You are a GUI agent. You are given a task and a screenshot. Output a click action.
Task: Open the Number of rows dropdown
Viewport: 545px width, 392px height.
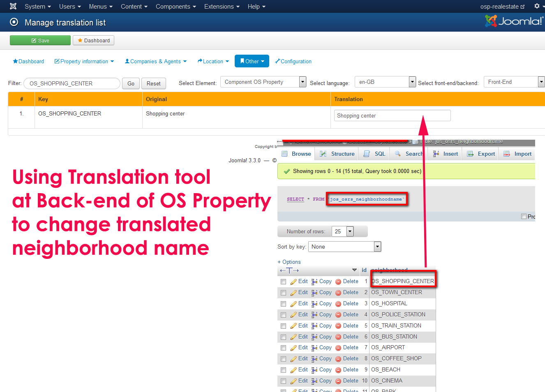click(x=343, y=231)
